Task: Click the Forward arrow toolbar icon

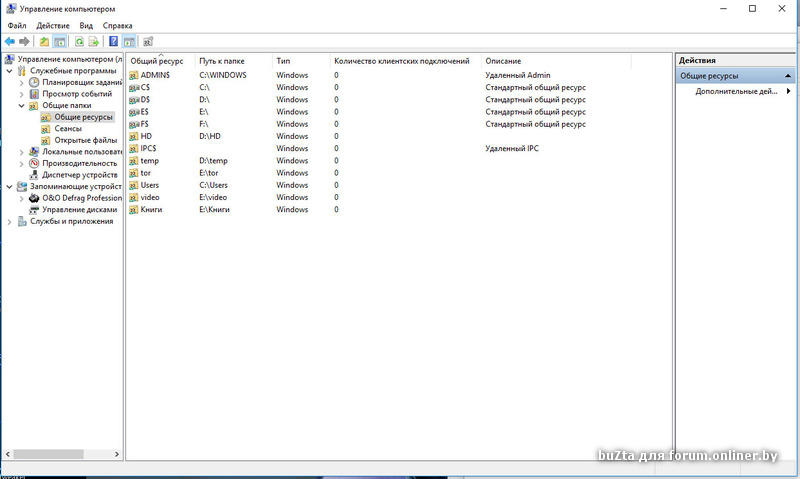Action: [x=24, y=41]
